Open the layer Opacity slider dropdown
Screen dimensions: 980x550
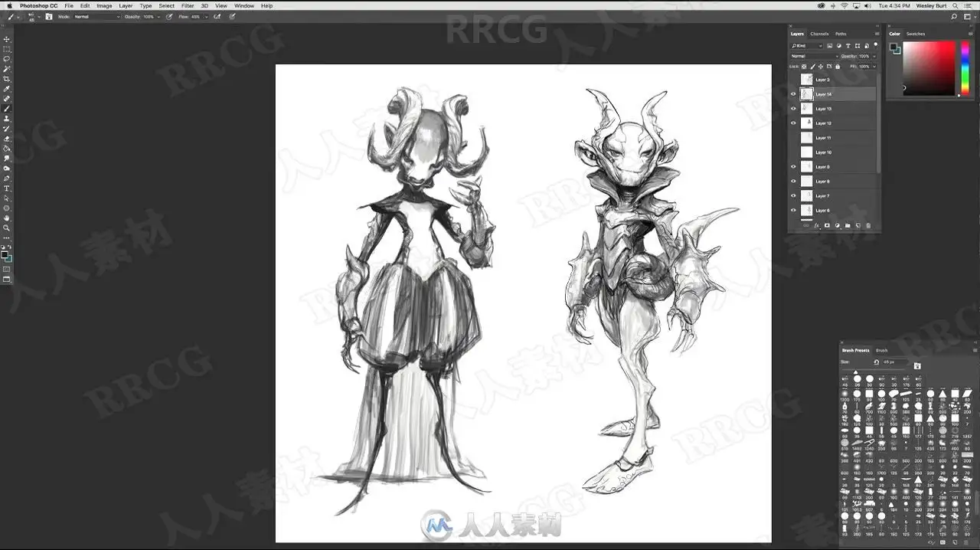pos(874,56)
